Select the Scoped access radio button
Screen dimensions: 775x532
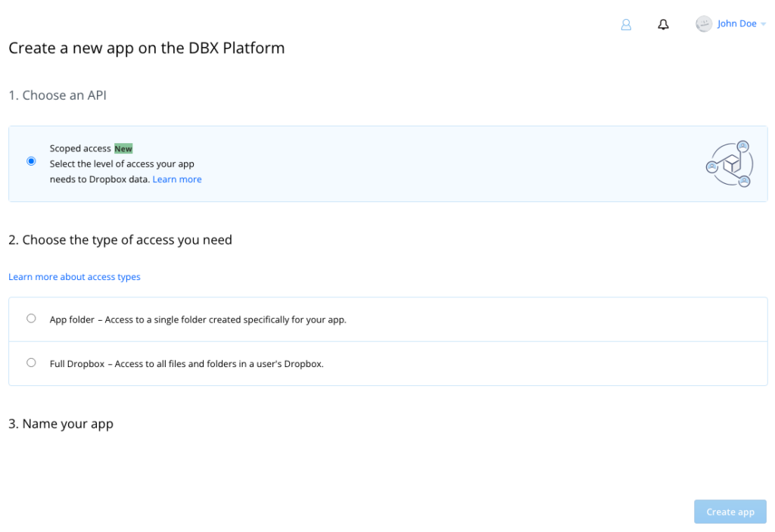pos(31,160)
